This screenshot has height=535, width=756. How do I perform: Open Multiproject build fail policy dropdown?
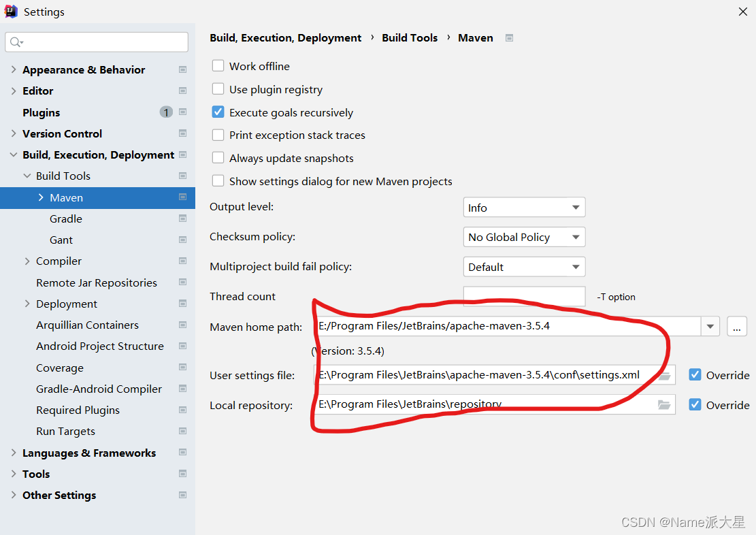[x=524, y=267]
